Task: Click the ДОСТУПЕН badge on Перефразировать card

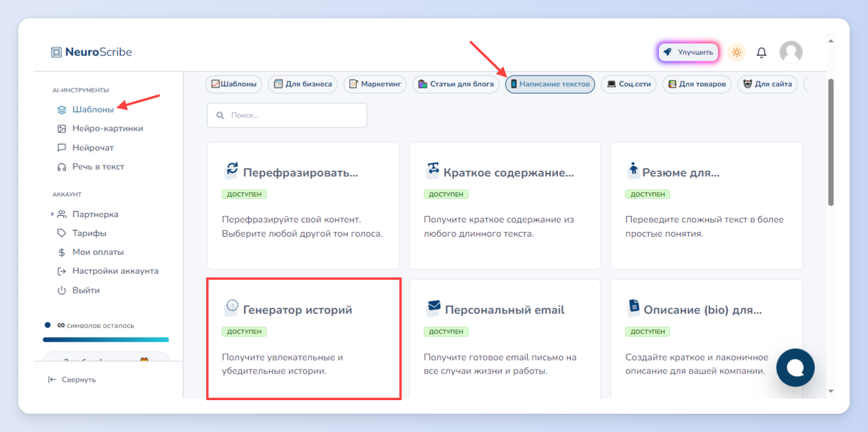Action: (x=244, y=194)
